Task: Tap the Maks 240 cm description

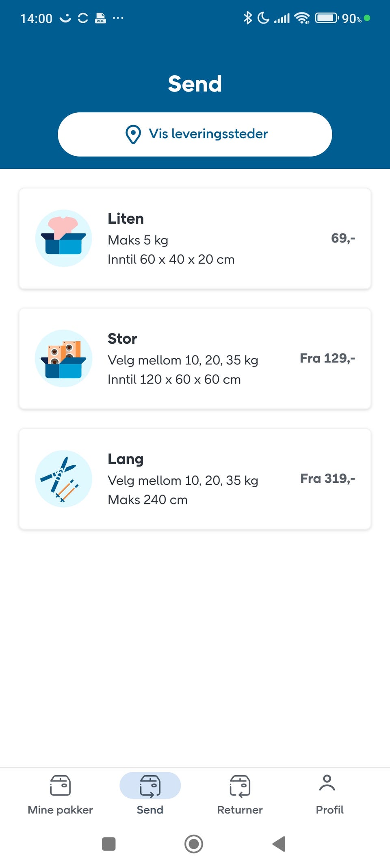Action: [x=147, y=500]
